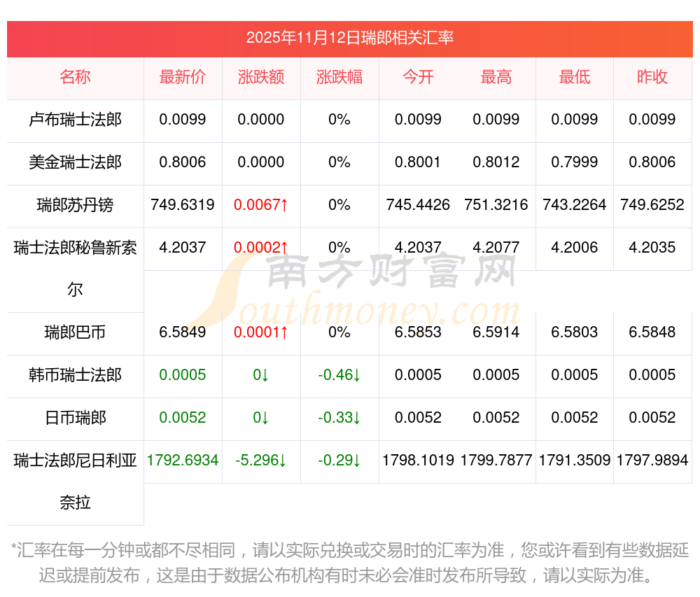
Task: Click the 名称 column header
Action: coord(75,77)
